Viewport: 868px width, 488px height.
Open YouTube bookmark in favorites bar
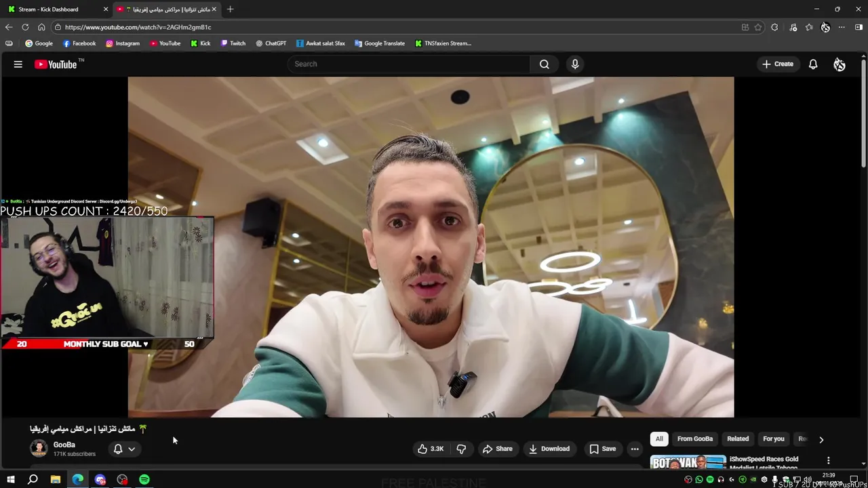point(165,43)
